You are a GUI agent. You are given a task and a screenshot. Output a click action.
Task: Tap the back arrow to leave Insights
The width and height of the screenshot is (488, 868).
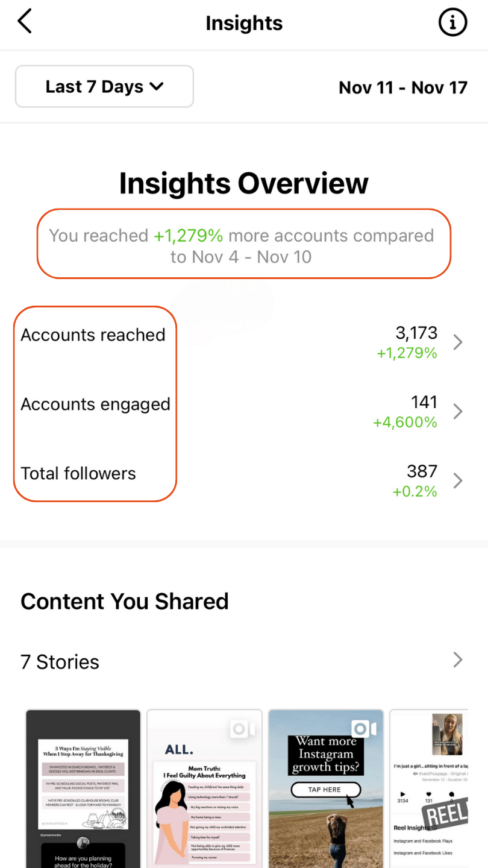[x=24, y=20]
